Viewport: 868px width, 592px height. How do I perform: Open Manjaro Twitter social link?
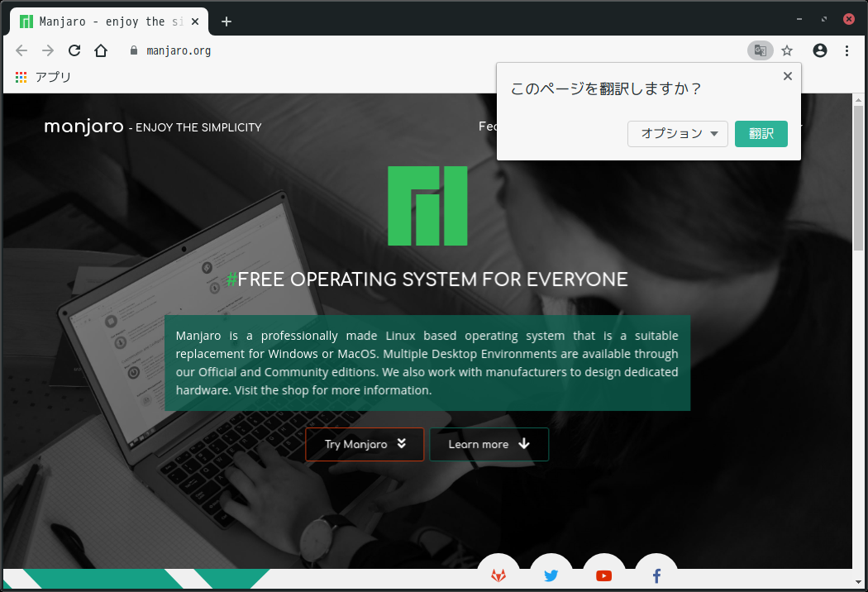[551, 575]
